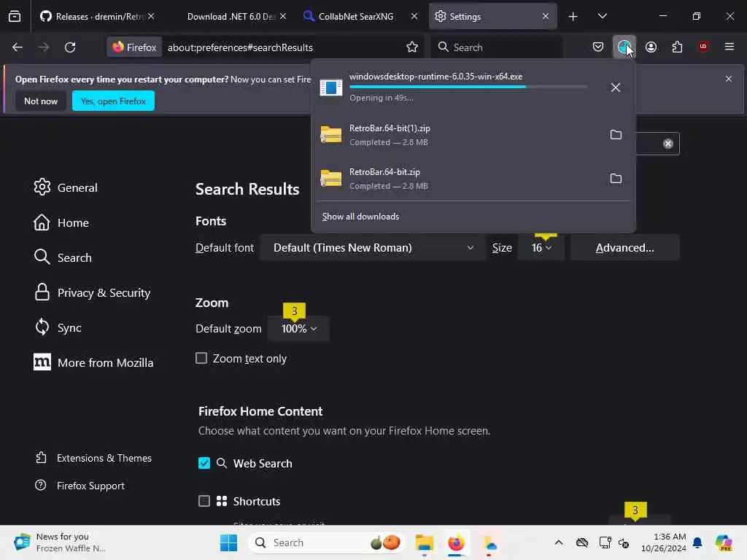Show hidden tray icons
Screen dimensions: 747x560
click(x=559, y=542)
